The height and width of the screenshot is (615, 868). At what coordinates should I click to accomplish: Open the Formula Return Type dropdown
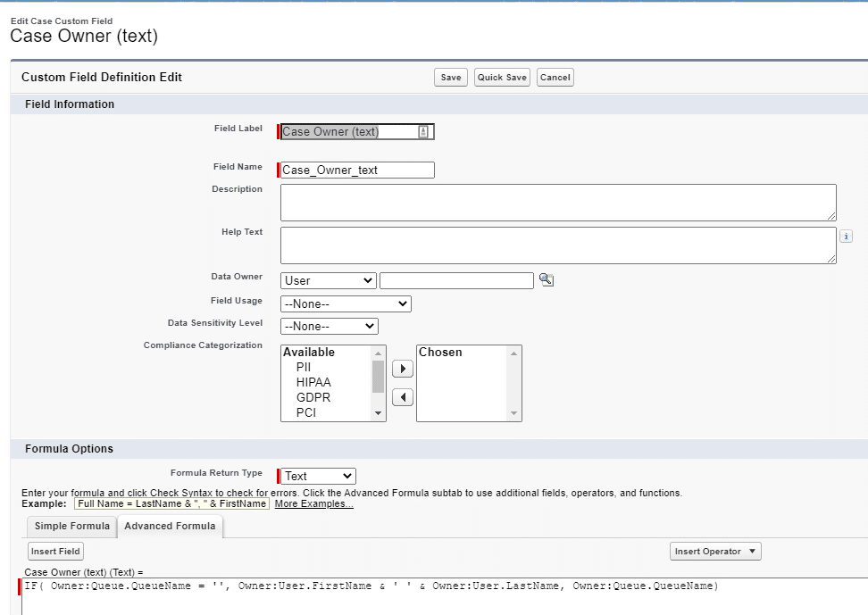tap(318, 476)
